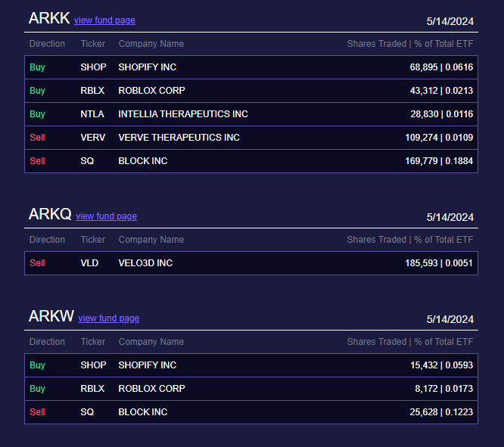Click the 169,779 | 0.1884 value
The image size is (504, 447).
[439, 161]
